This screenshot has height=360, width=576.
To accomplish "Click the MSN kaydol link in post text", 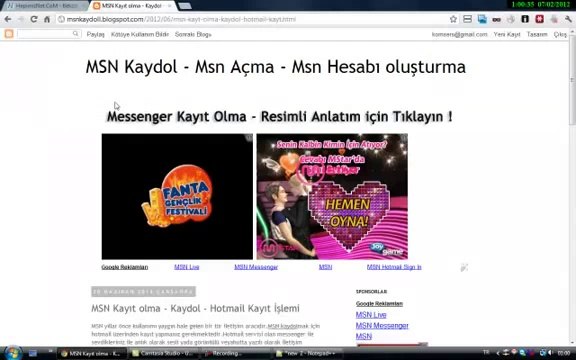I will pos(282,326).
